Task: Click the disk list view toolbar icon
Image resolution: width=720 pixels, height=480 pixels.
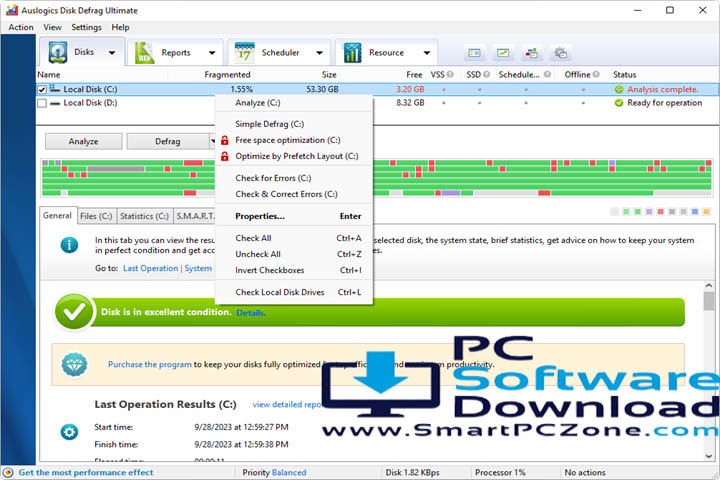Action: point(474,53)
